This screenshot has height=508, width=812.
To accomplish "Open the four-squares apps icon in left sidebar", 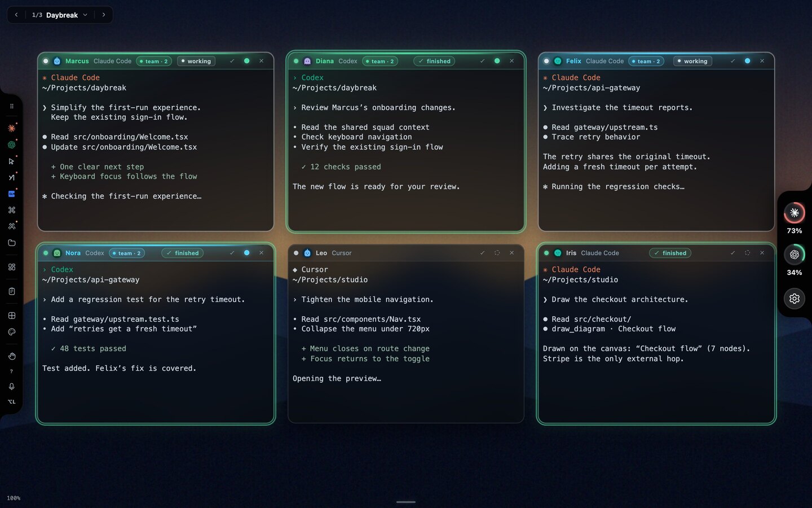I will click(11, 267).
